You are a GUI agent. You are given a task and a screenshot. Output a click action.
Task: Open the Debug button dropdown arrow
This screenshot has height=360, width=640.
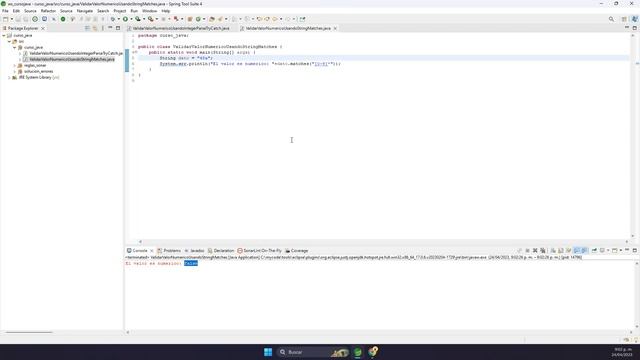[118, 19]
